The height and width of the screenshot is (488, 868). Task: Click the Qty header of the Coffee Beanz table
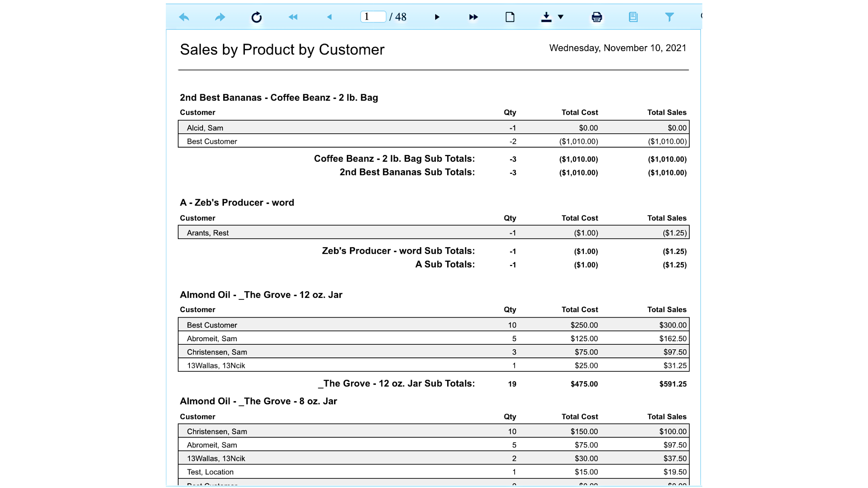510,112
